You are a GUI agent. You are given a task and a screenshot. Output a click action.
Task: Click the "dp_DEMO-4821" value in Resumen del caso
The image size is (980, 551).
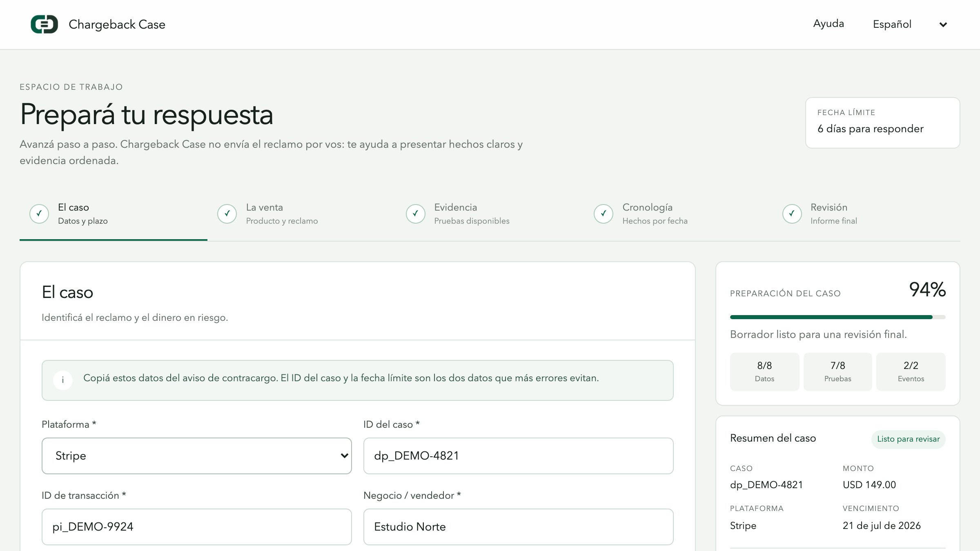(766, 485)
